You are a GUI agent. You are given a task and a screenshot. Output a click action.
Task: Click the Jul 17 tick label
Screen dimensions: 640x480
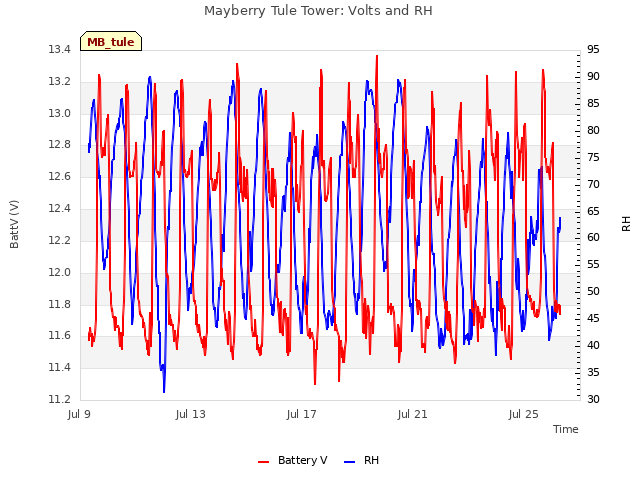[302, 414]
